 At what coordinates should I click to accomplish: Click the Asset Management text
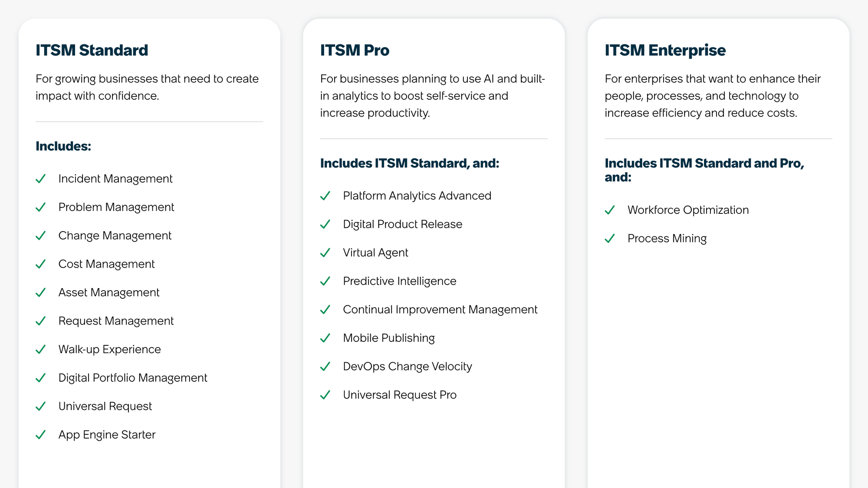(109, 293)
